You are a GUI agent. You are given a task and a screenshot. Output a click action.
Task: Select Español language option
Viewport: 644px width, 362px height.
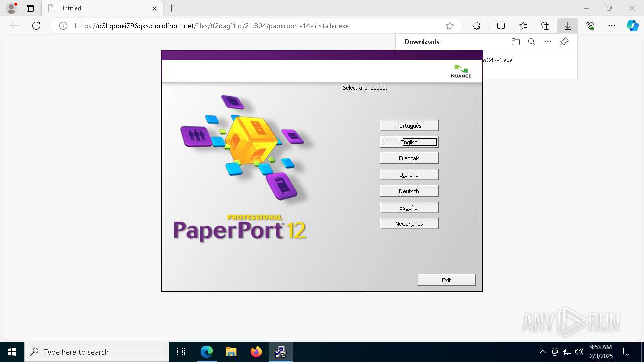click(409, 208)
